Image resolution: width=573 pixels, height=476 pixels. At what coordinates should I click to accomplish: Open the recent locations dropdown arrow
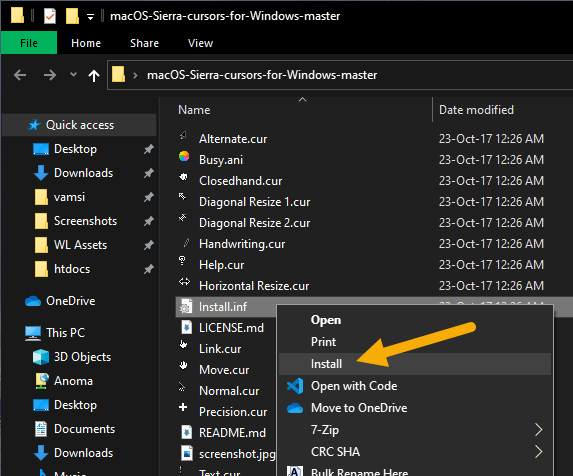click(73, 75)
